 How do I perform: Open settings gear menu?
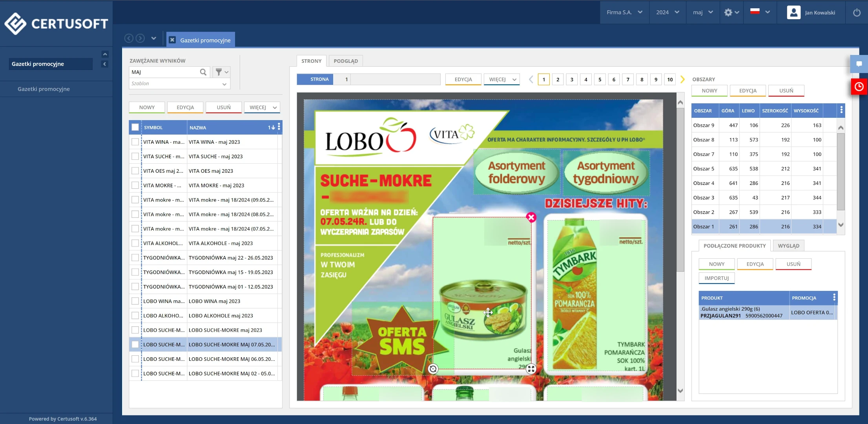click(731, 13)
